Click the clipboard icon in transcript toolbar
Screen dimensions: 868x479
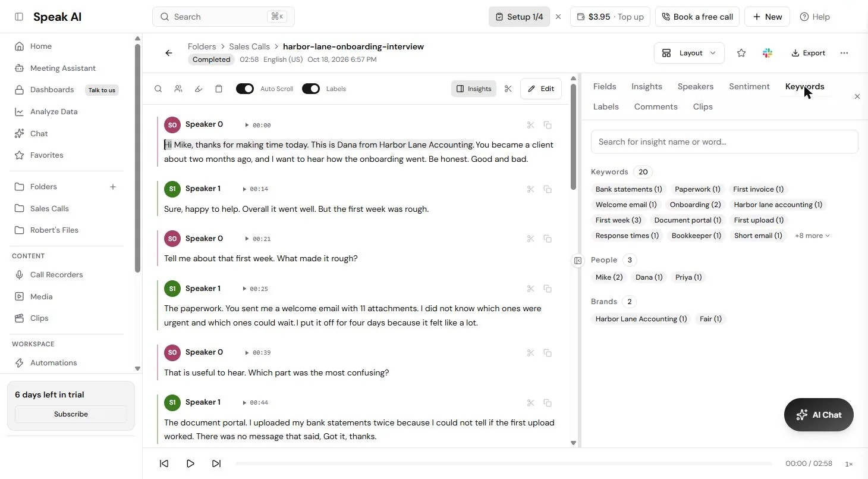[219, 89]
